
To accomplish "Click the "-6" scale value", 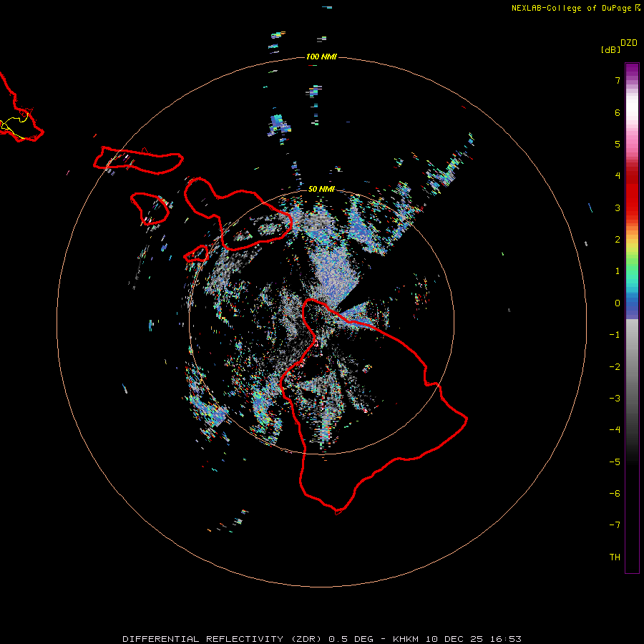I will [615, 494].
